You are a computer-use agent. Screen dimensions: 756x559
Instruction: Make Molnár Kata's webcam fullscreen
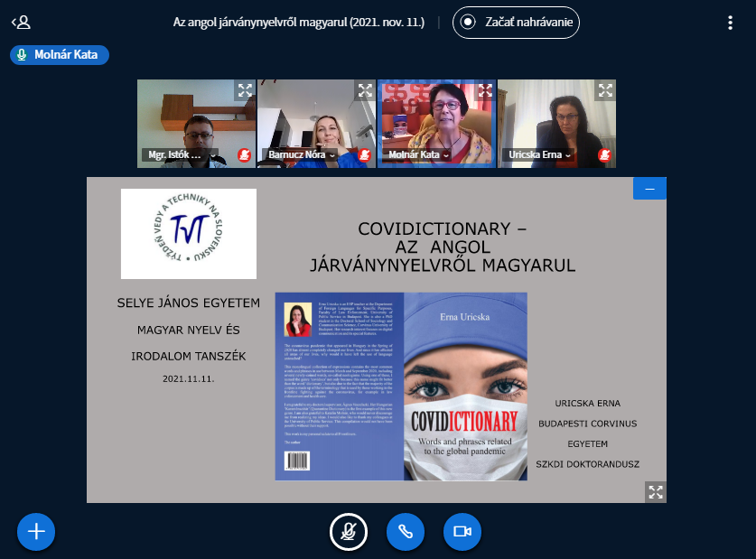pos(485,90)
